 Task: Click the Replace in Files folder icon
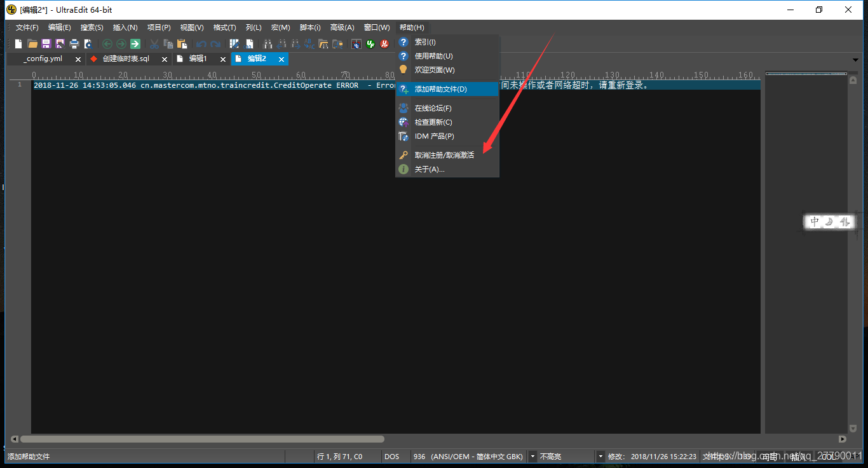click(337, 44)
